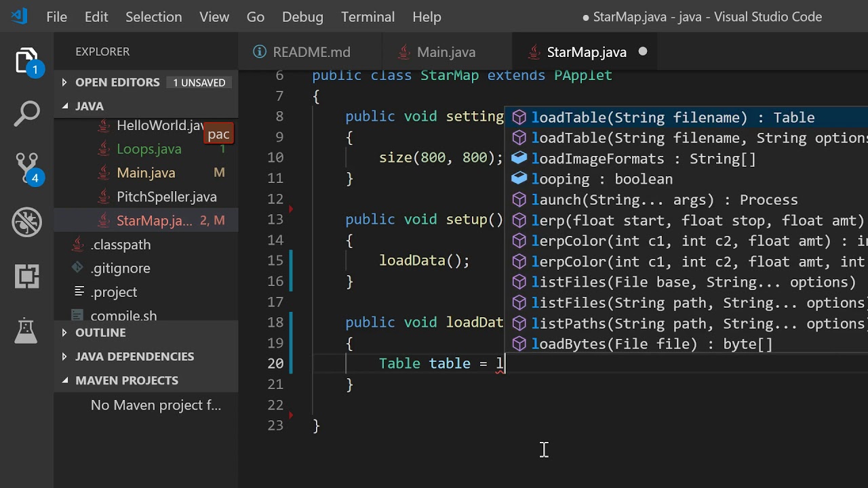Expand the Java Dependencies section
This screenshot has height=488, width=868.
tap(146, 357)
